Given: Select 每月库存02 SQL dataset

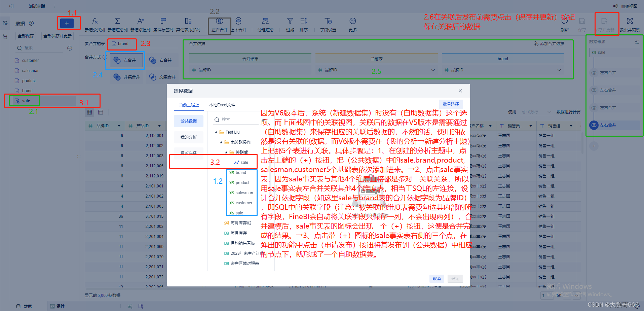Looking at the screenshot, I should [x=238, y=223].
